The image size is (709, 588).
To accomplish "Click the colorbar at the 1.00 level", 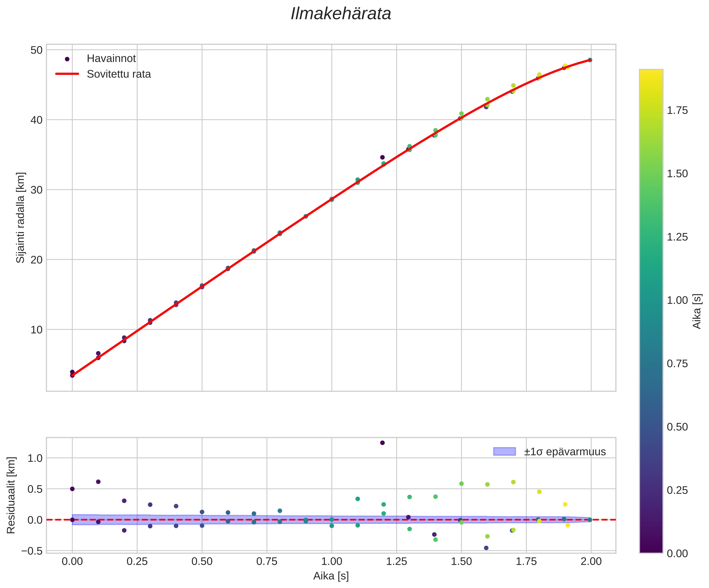I will (x=651, y=300).
